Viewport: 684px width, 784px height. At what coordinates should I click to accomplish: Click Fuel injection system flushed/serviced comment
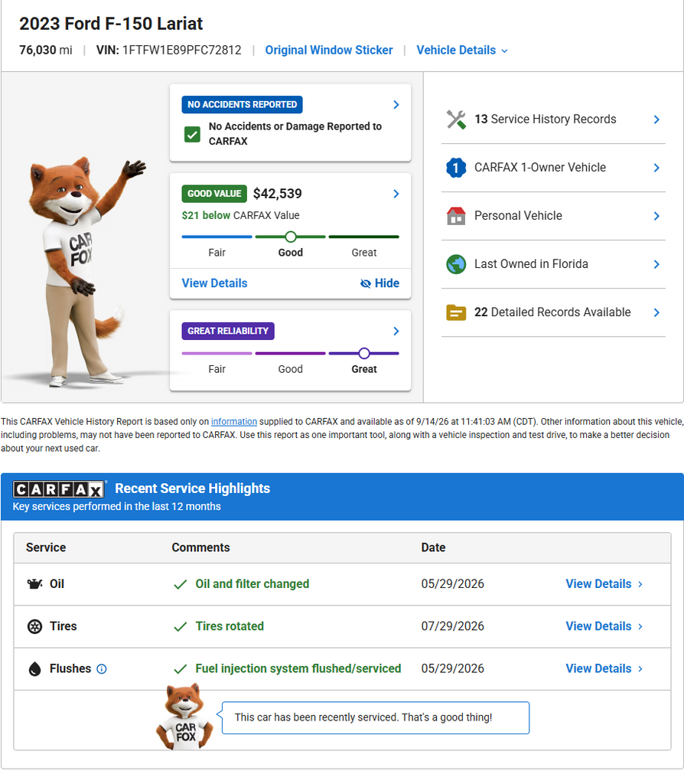(298, 669)
